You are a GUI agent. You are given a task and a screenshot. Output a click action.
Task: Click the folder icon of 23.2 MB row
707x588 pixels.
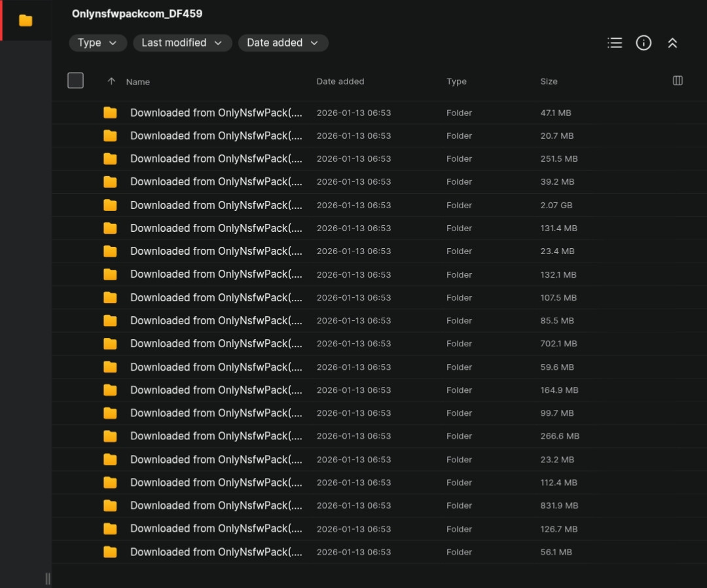(x=110, y=460)
